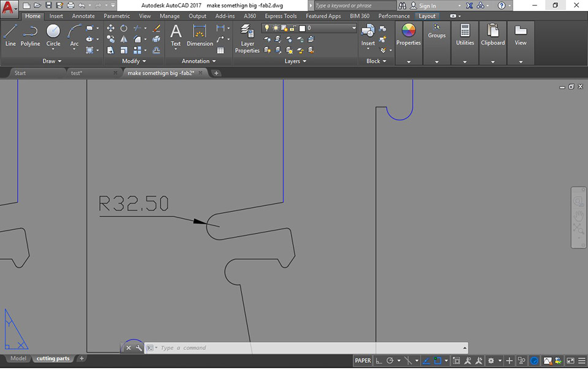Add a new layout with plus
Viewport: 588px width, 380px height.
81,359
